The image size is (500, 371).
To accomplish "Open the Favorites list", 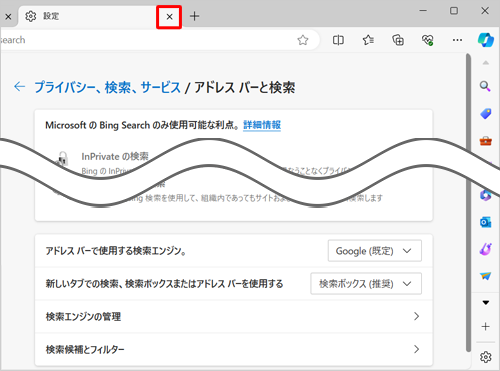I will 368,40.
